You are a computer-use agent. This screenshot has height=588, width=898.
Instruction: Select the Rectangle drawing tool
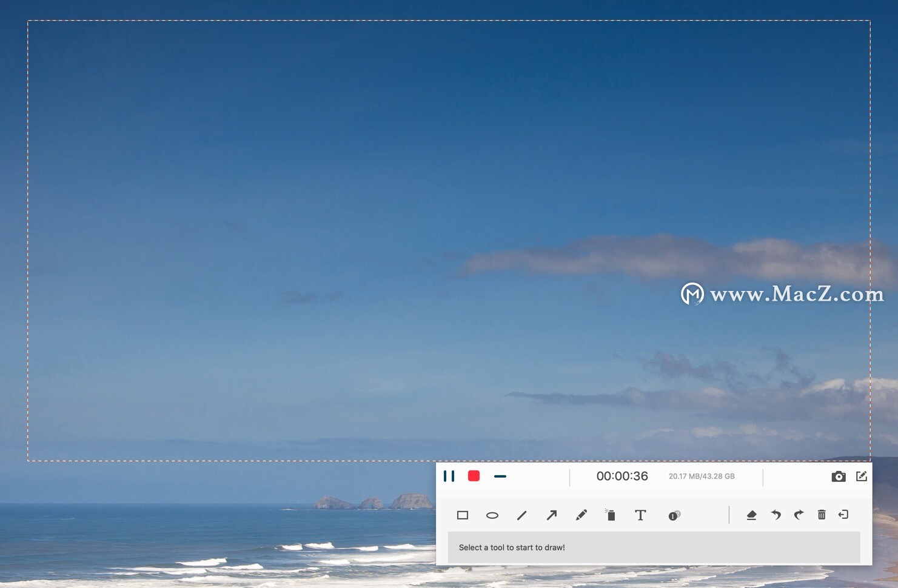[x=463, y=515]
